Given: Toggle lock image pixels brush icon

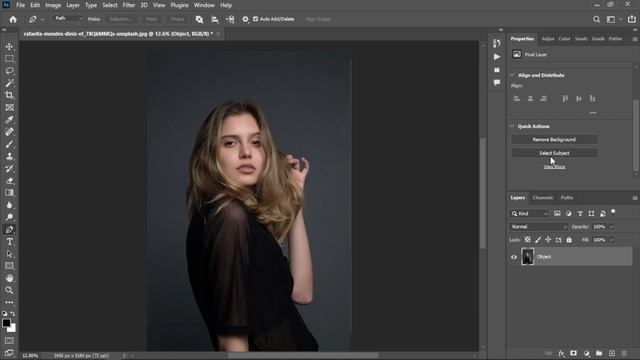Looking at the screenshot, I should 538,240.
